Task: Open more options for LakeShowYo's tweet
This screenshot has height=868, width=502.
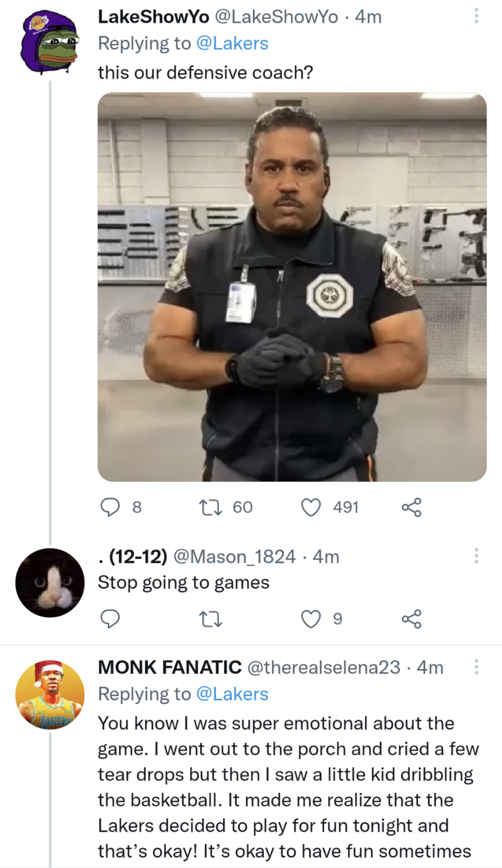Action: pos(476,17)
